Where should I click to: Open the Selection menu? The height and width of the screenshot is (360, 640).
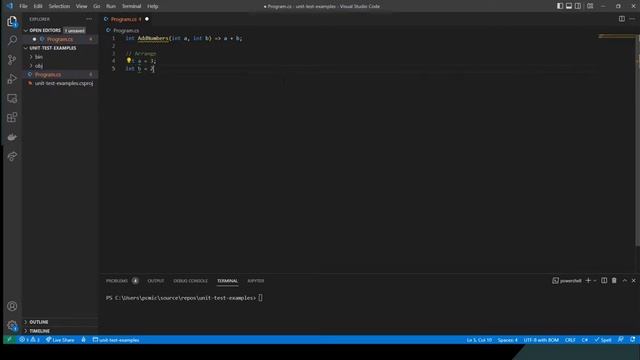59,6
